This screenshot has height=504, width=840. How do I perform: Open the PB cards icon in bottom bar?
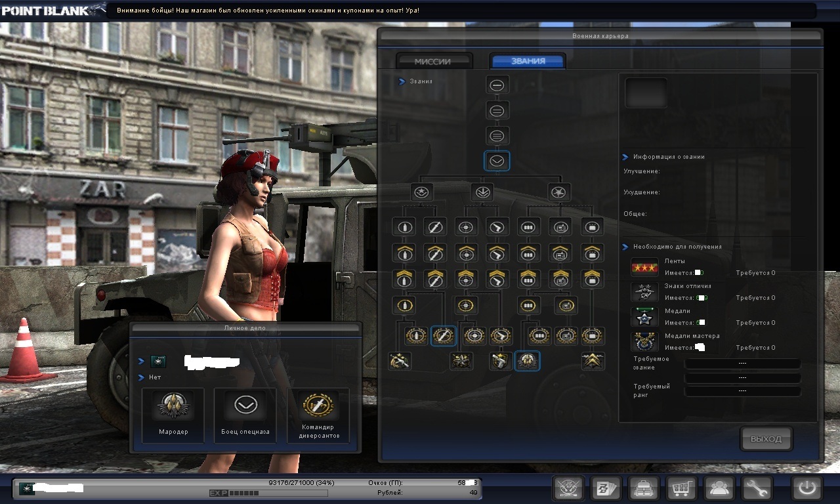[606, 488]
